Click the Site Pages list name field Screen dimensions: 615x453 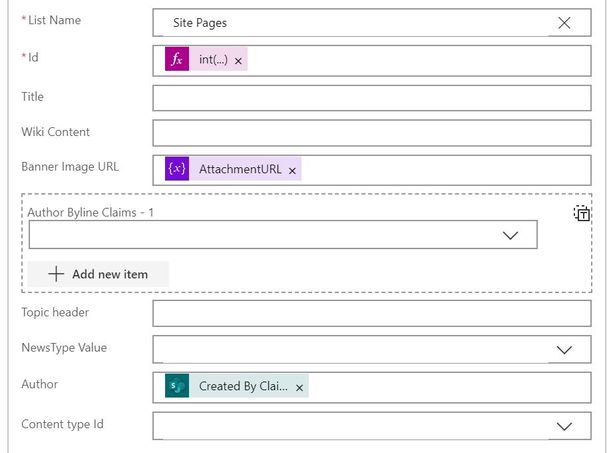pyautogui.click(x=350, y=23)
